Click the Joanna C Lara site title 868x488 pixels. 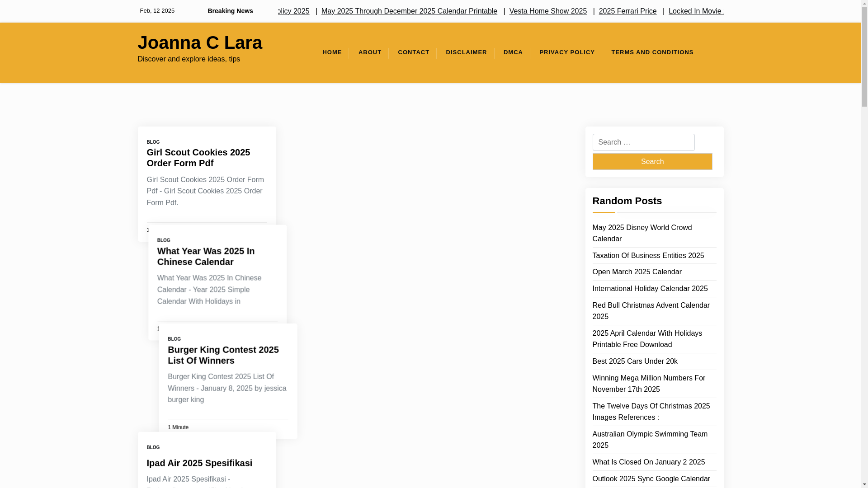[200, 42]
